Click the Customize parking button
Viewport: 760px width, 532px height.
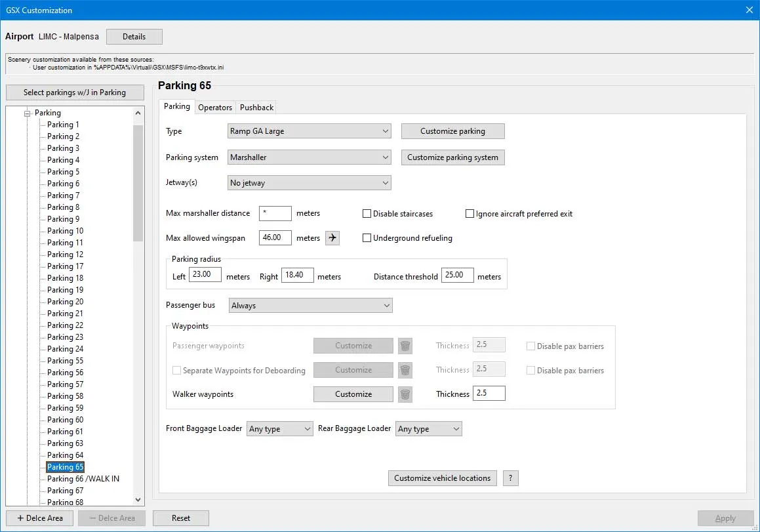[452, 131]
